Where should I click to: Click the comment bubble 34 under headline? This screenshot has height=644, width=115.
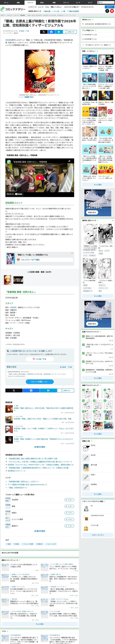[x=28, y=31]
